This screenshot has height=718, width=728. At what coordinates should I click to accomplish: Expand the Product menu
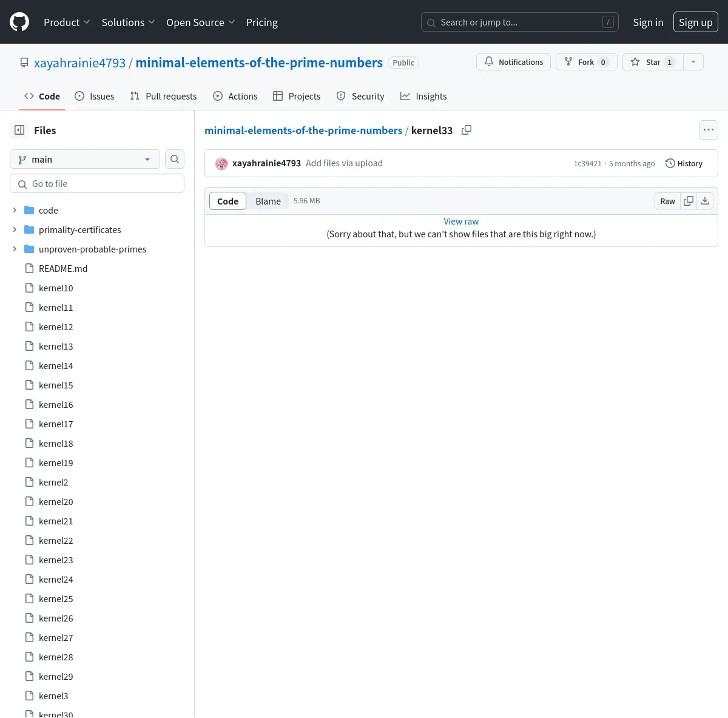coord(67,22)
